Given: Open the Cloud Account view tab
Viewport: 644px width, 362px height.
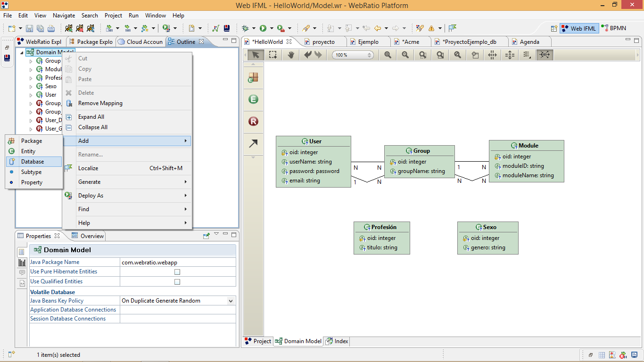Looking at the screenshot, I should [x=140, y=41].
